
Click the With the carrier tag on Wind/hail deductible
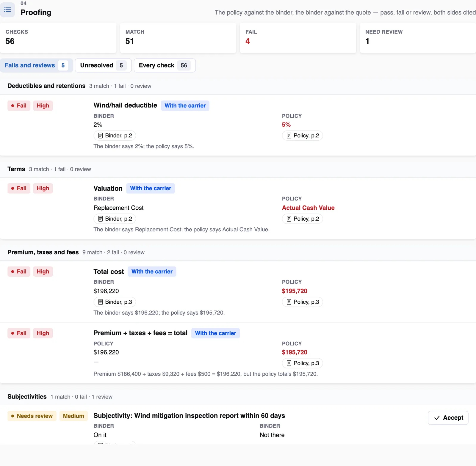(185, 106)
